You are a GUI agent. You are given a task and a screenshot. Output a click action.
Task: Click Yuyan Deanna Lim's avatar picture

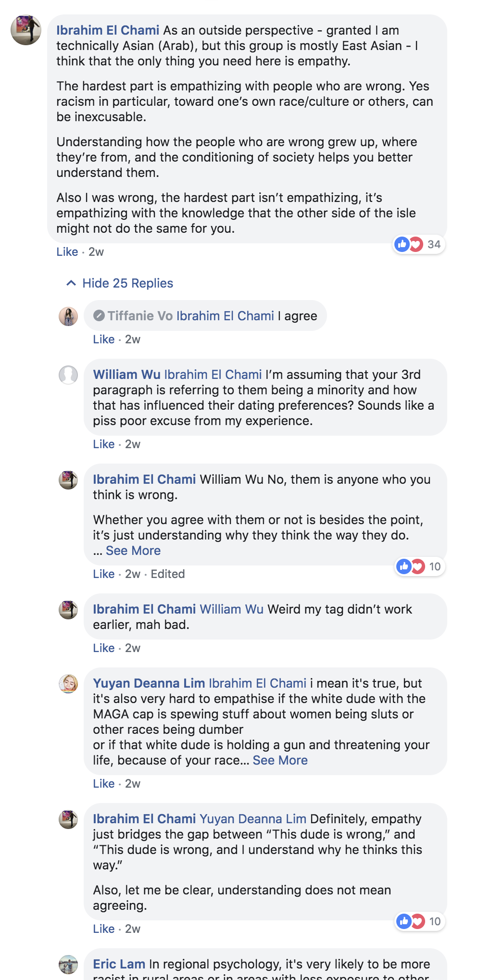click(x=68, y=684)
